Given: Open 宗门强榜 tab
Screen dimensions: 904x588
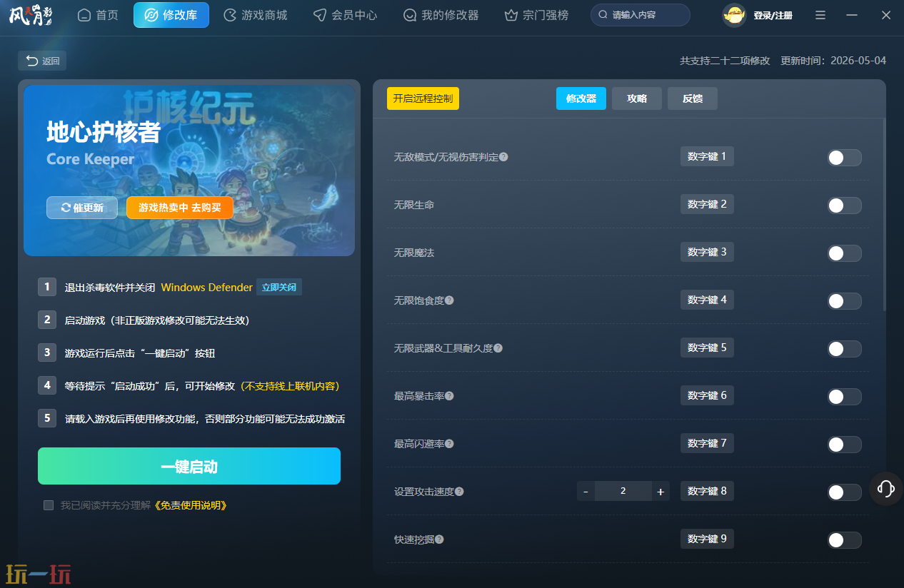Looking at the screenshot, I should pos(536,15).
